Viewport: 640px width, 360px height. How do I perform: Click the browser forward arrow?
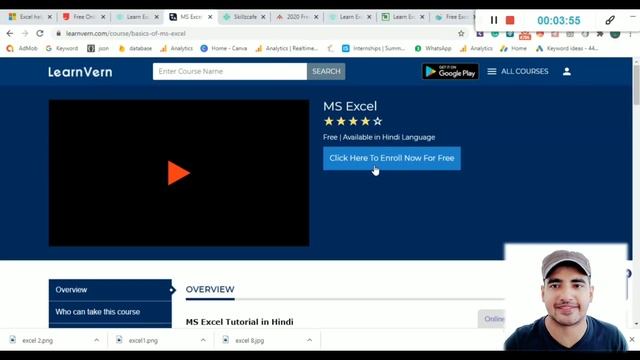pyautogui.click(x=24, y=33)
